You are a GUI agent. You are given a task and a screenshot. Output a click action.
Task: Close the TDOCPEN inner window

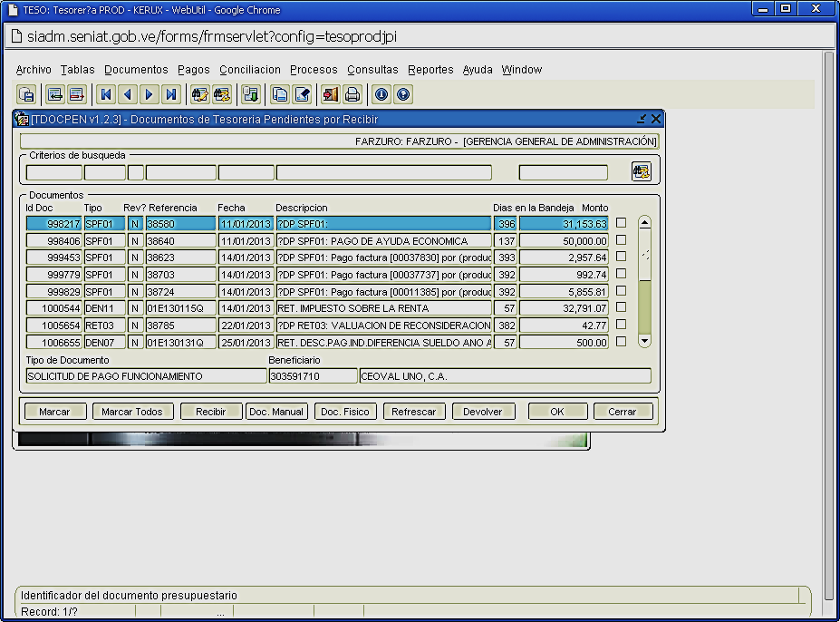pos(656,119)
